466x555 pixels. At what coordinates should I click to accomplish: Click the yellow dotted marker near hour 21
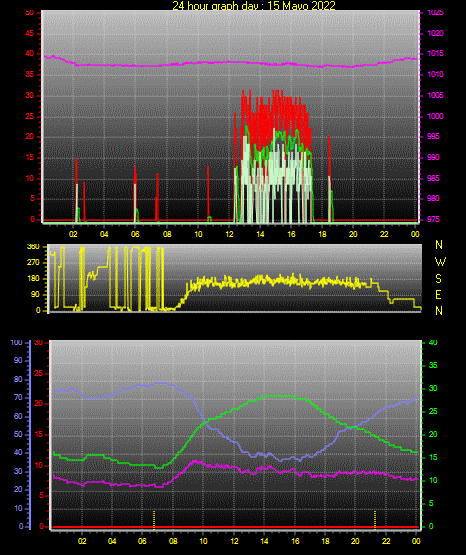(375, 520)
